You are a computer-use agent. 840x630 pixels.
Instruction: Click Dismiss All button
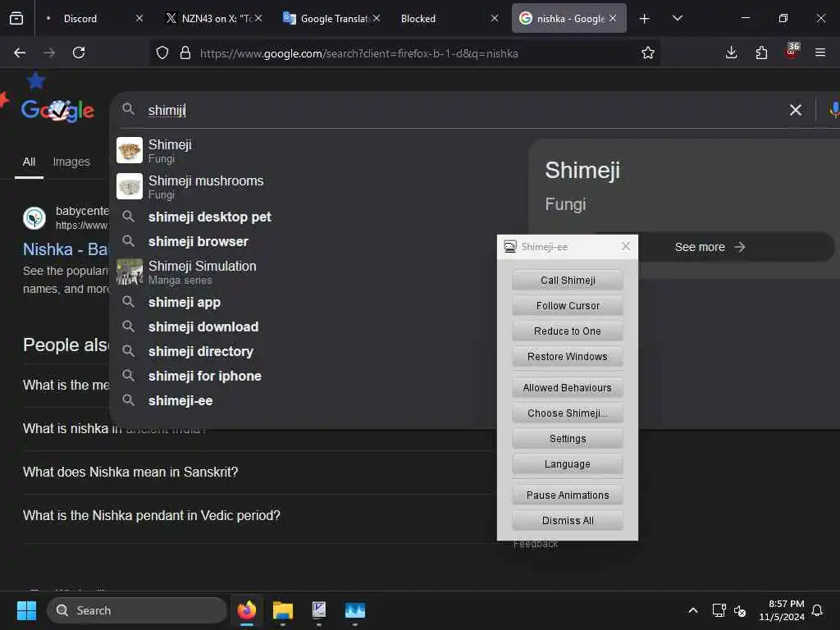(x=568, y=521)
